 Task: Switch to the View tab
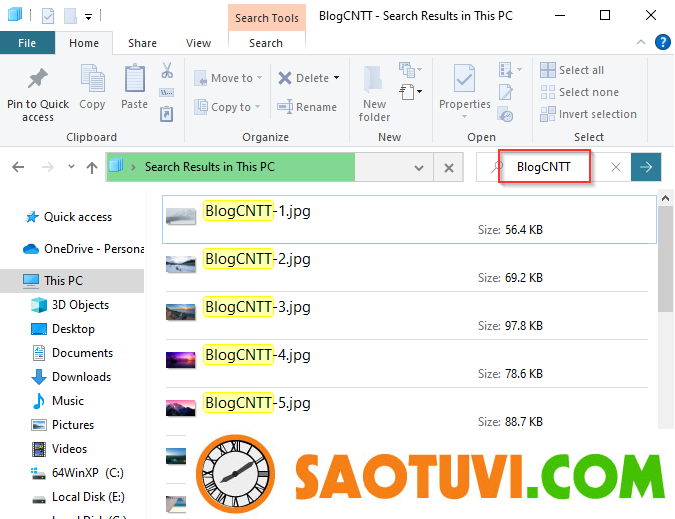(198, 43)
